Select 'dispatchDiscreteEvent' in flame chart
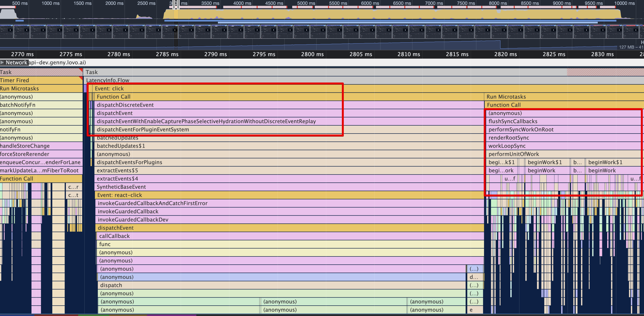 (125, 105)
